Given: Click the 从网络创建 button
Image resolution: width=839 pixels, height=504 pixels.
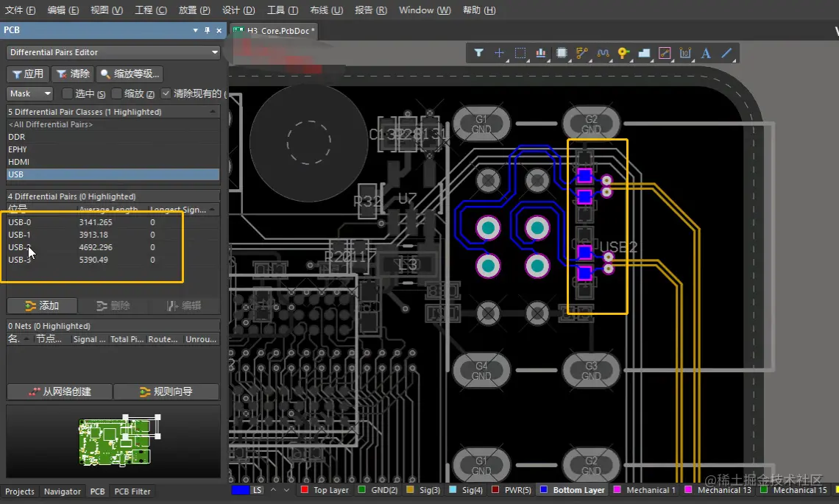Looking at the screenshot, I should pyautogui.click(x=59, y=391).
